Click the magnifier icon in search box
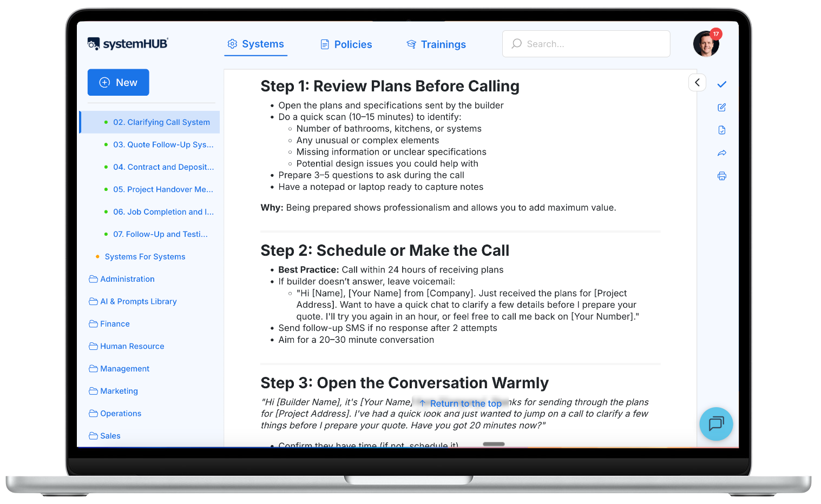 coord(517,44)
